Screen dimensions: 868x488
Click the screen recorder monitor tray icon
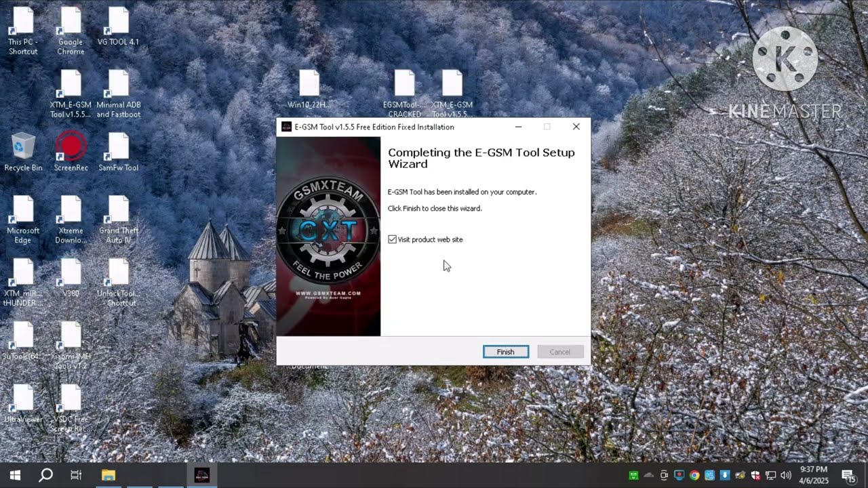pos(679,475)
